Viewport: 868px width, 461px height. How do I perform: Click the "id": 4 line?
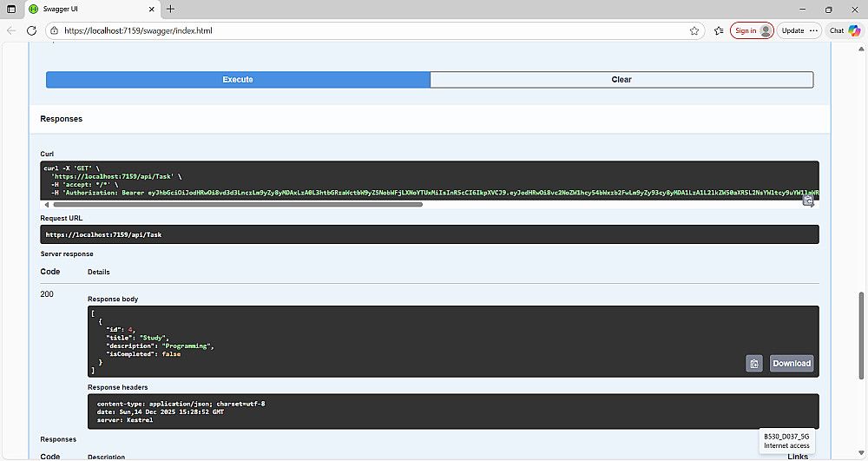coord(120,330)
